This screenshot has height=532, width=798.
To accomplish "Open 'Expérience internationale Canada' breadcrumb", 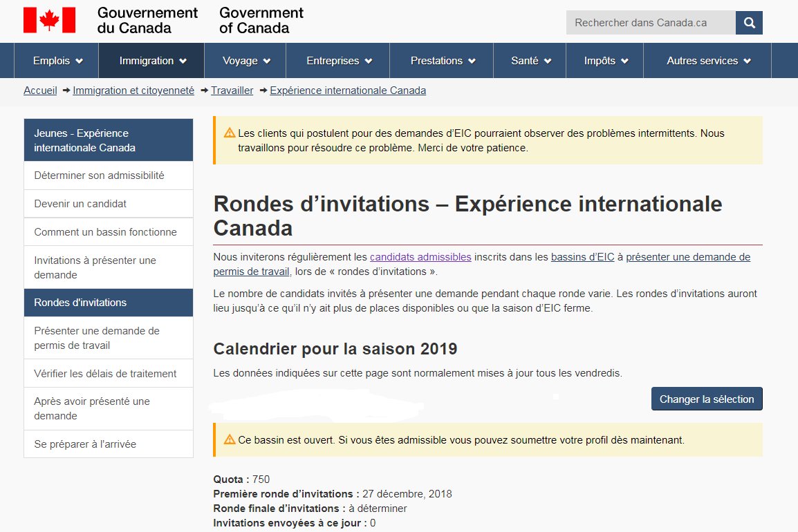I will click(x=348, y=91).
